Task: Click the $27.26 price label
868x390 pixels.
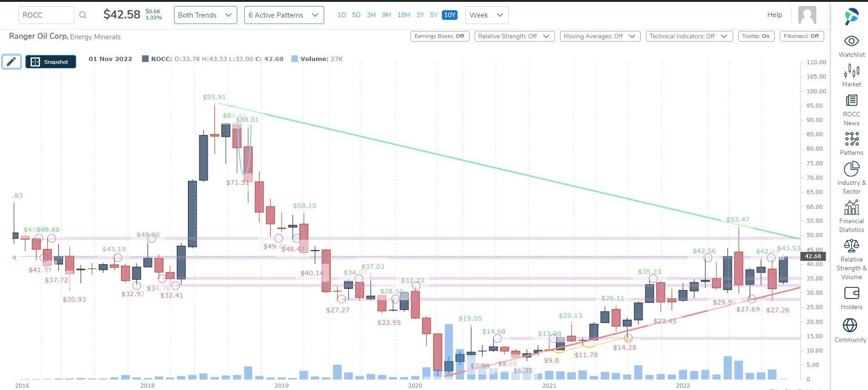Action: (778, 310)
